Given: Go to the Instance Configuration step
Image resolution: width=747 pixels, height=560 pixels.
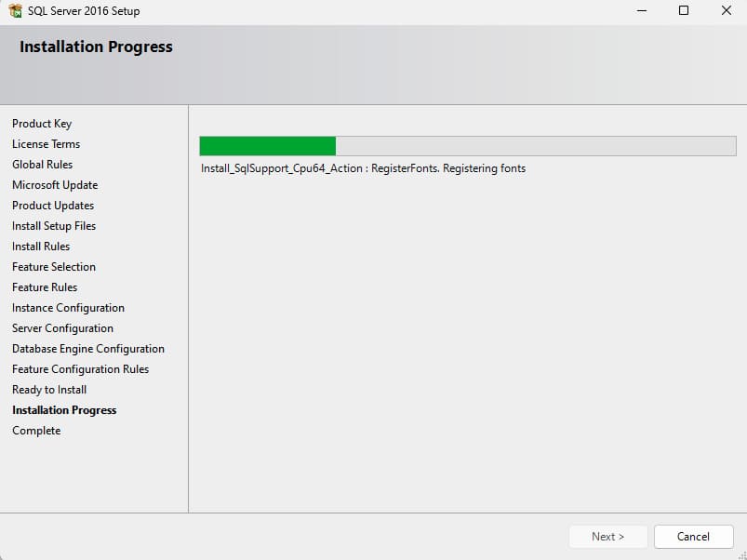Looking at the screenshot, I should click(68, 308).
